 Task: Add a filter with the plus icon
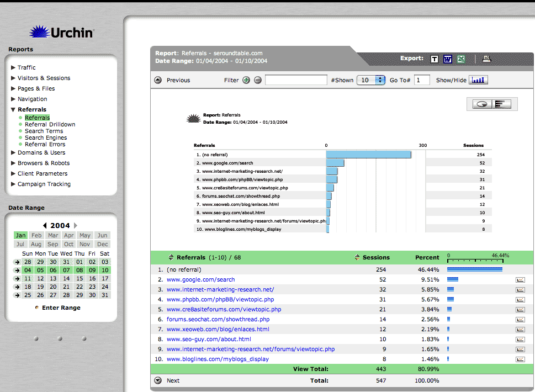point(246,80)
